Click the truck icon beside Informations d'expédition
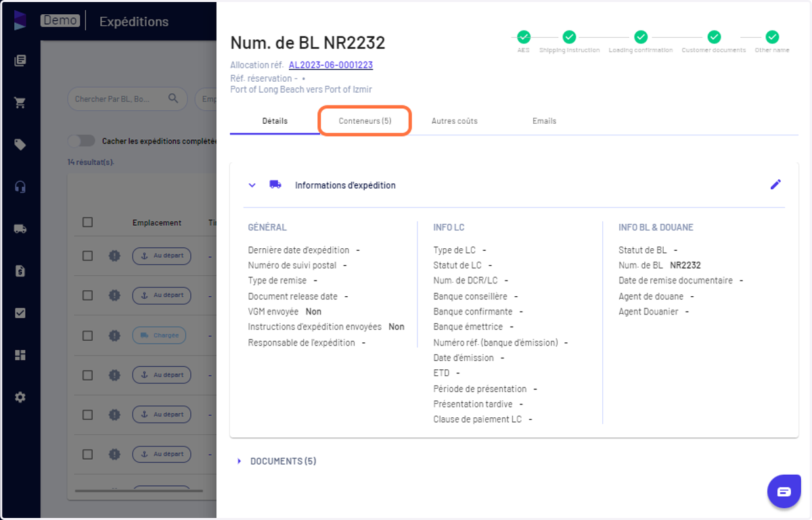812x520 pixels. point(275,185)
